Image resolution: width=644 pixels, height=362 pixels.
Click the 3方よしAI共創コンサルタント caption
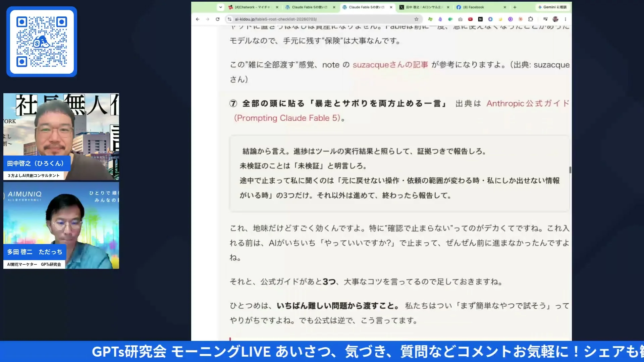coord(34,175)
